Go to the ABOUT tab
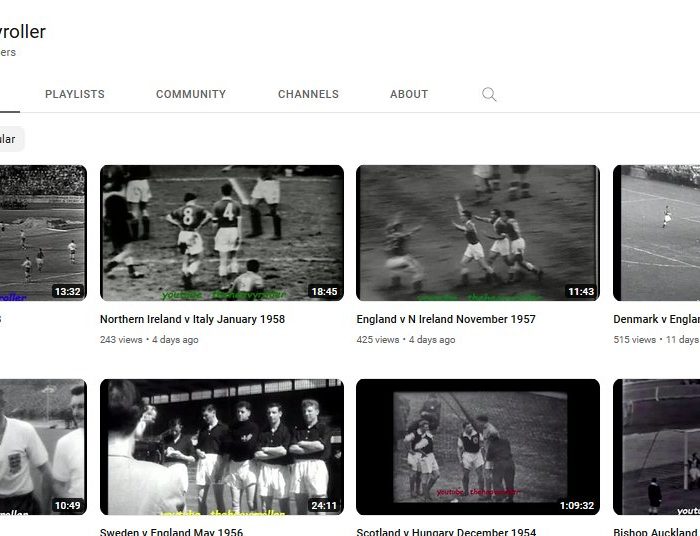This screenshot has height=536, width=700. point(409,94)
